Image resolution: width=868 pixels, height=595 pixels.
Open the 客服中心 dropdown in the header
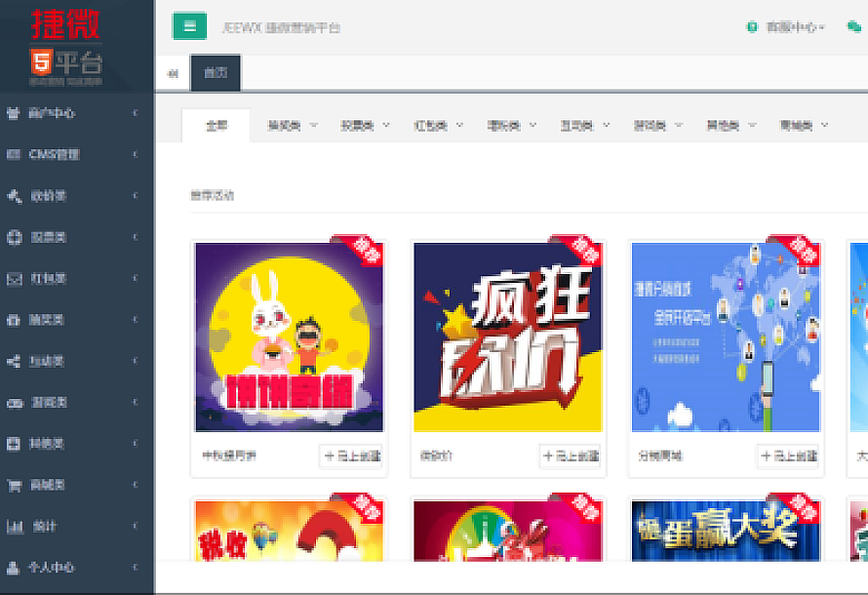[x=786, y=27]
